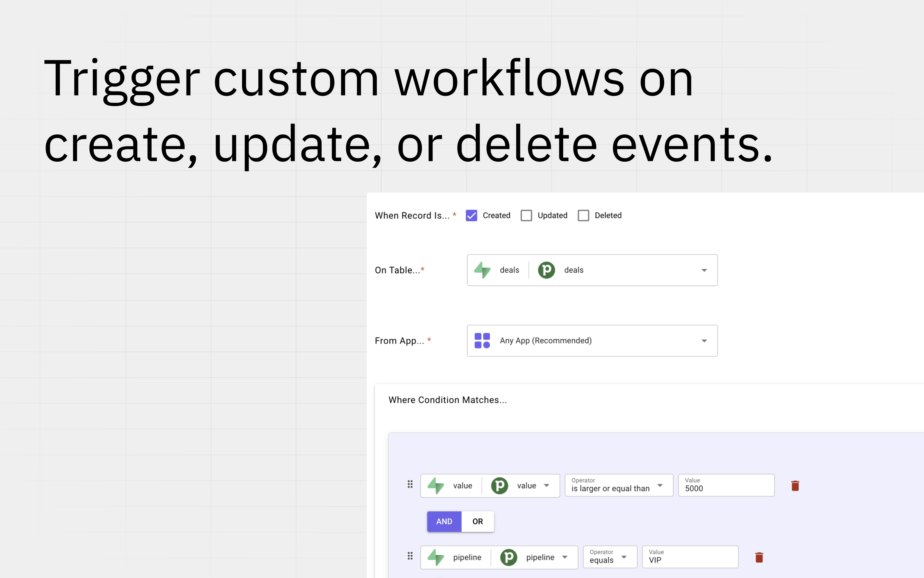Viewport: 924px width, 578px height.
Task: Click the Any App grid icon
Action: click(482, 341)
